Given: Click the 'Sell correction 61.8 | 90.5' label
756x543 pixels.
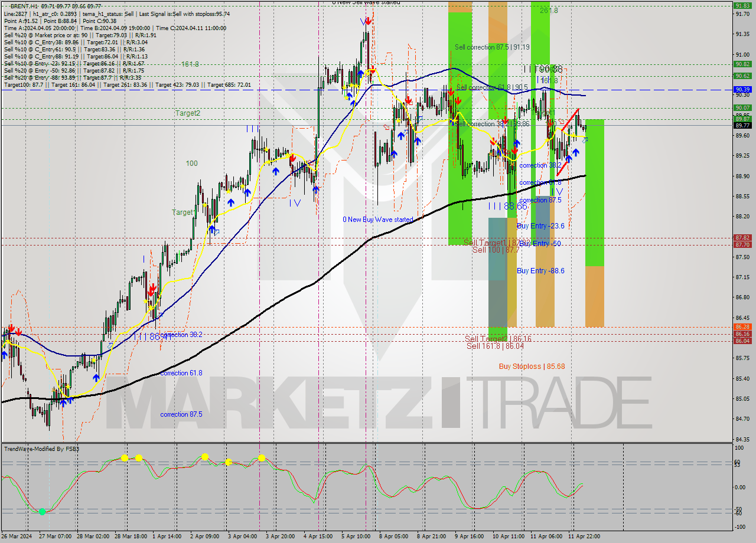Looking at the screenshot, I should 492,87.
